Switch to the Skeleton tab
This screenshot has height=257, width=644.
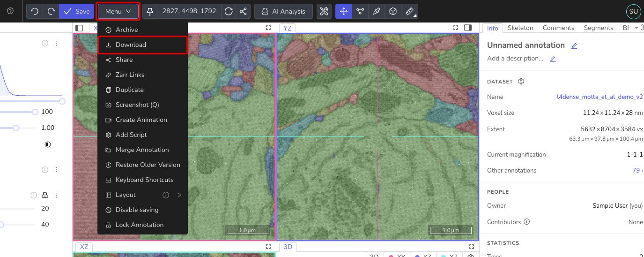[520, 28]
